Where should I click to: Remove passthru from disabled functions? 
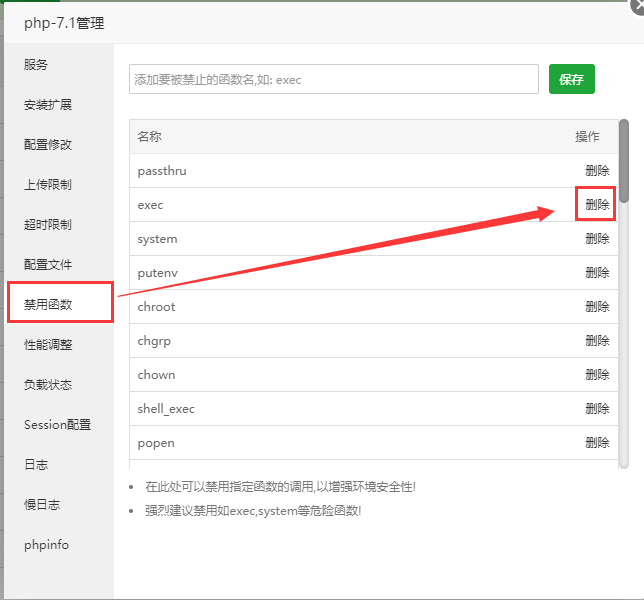click(x=597, y=171)
